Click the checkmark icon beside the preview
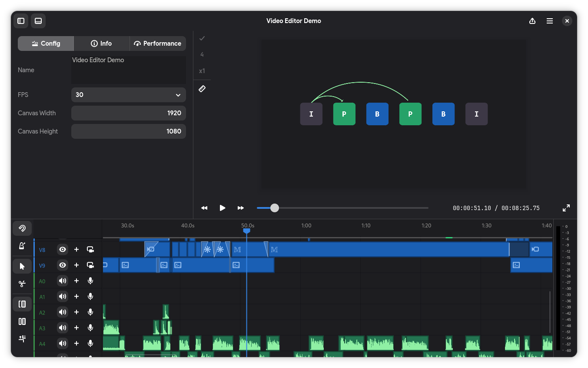588x368 pixels. 202,38
